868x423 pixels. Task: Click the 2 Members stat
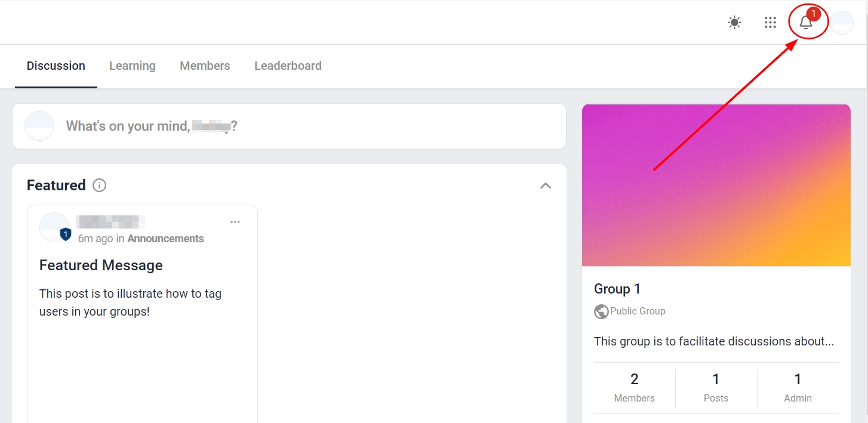(x=634, y=387)
